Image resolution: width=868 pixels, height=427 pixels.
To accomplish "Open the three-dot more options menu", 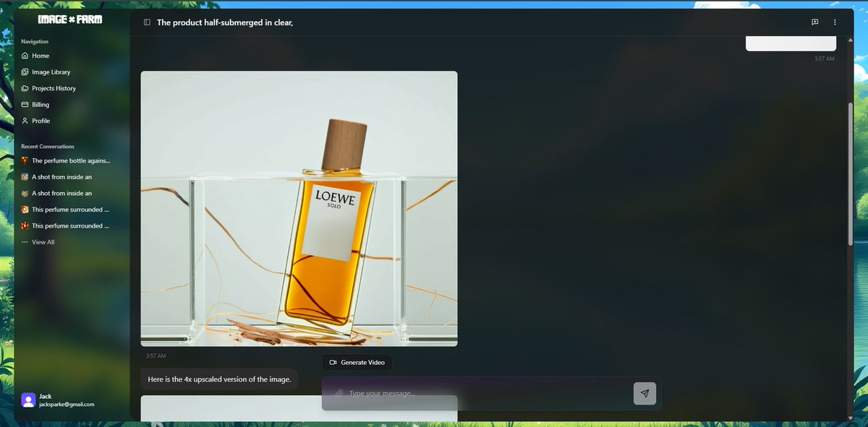I will [x=835, y=22].
